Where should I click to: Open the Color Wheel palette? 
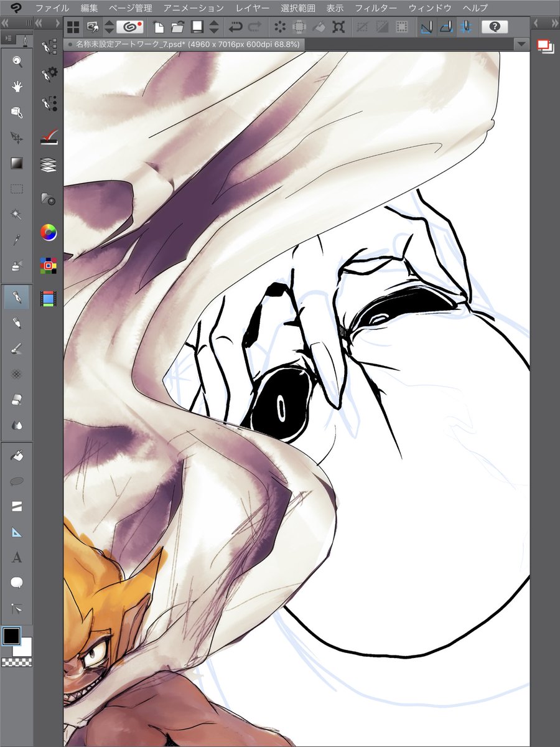coord(49,232)
